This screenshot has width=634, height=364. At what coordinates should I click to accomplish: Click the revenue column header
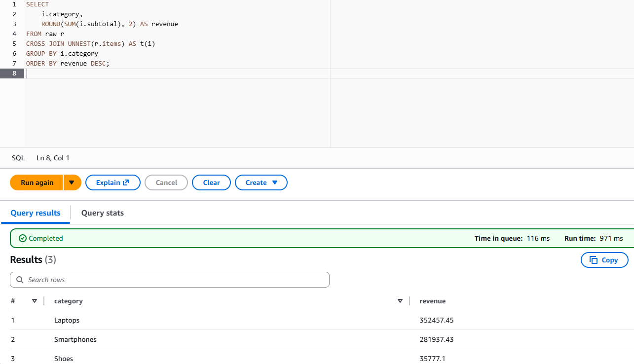[432, 301]
